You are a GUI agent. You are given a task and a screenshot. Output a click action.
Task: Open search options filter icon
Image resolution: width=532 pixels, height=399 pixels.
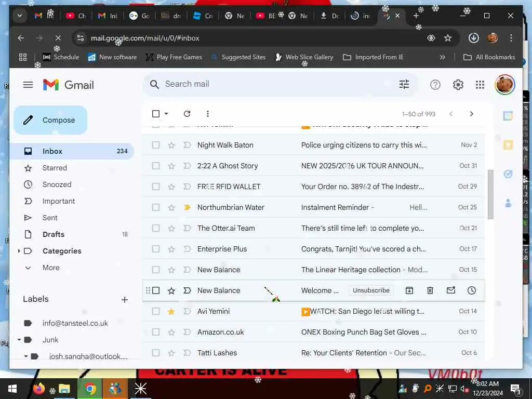[x=404, y=84]
